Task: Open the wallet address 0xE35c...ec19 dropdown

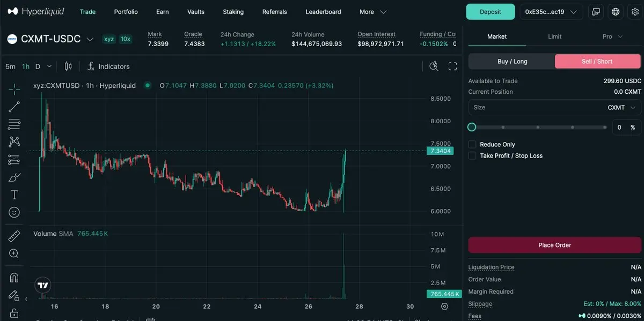Action: click(552, 12)
